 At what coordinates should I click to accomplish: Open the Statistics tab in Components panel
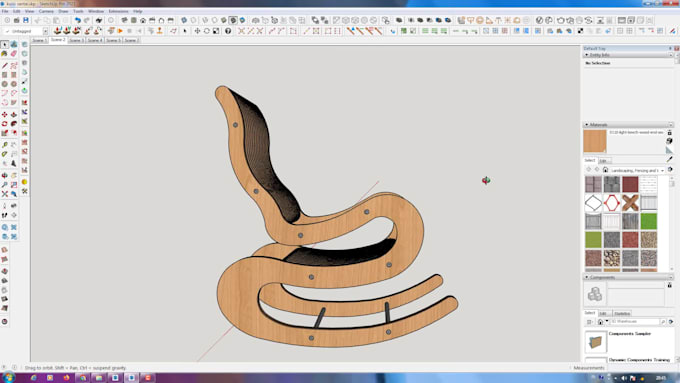pos(622,314)
